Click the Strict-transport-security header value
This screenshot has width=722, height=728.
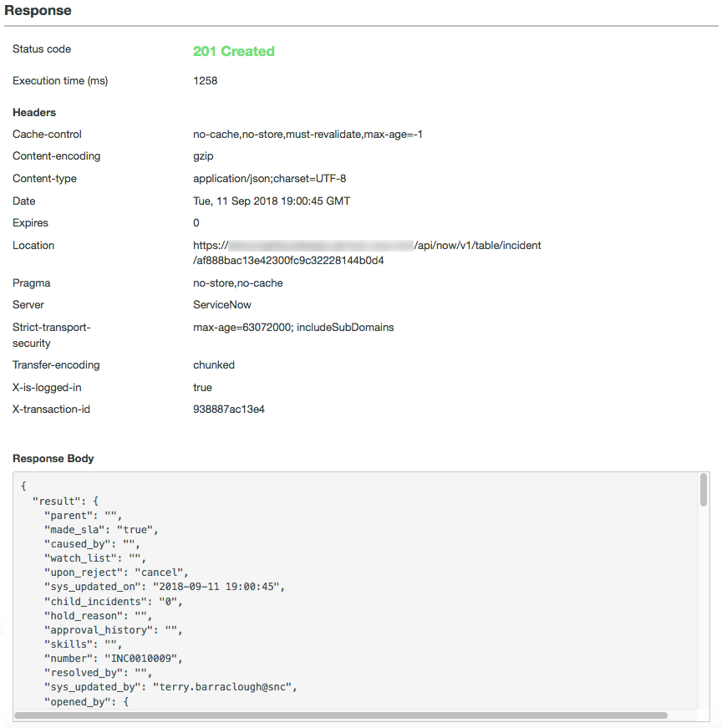click(x=293, y=328)
